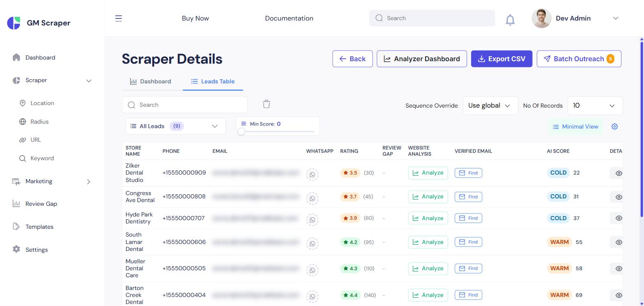Open the table column settings gear icon
Viewport: 644px width, 306px height.
[614, 127]
